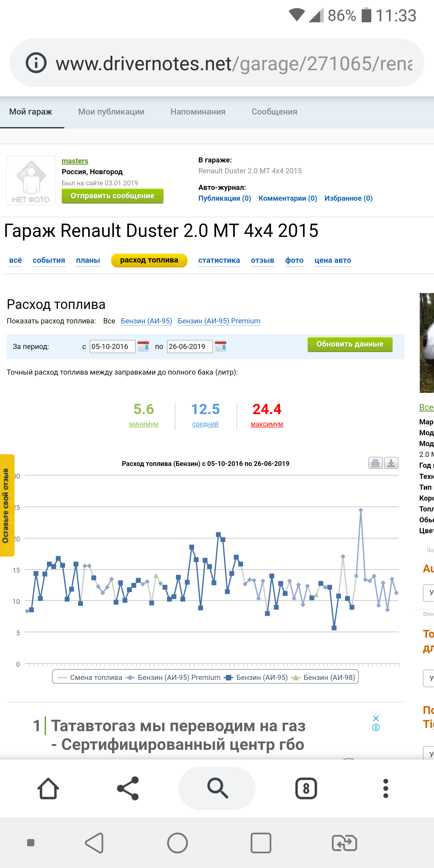Select the планы garage section
This screenshot has height=868, width=434.
click(x=88, y=260)
